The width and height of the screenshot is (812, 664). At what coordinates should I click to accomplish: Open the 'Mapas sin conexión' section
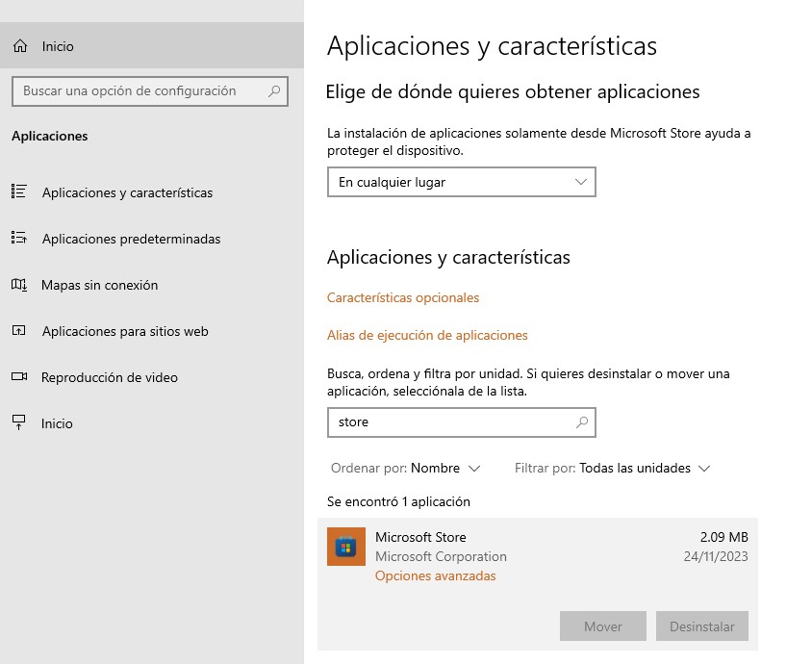tap(152, 285)
